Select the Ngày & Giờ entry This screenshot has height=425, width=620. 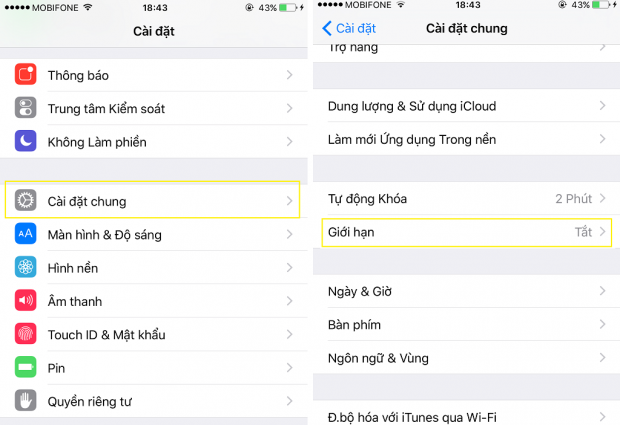point(467,291)
